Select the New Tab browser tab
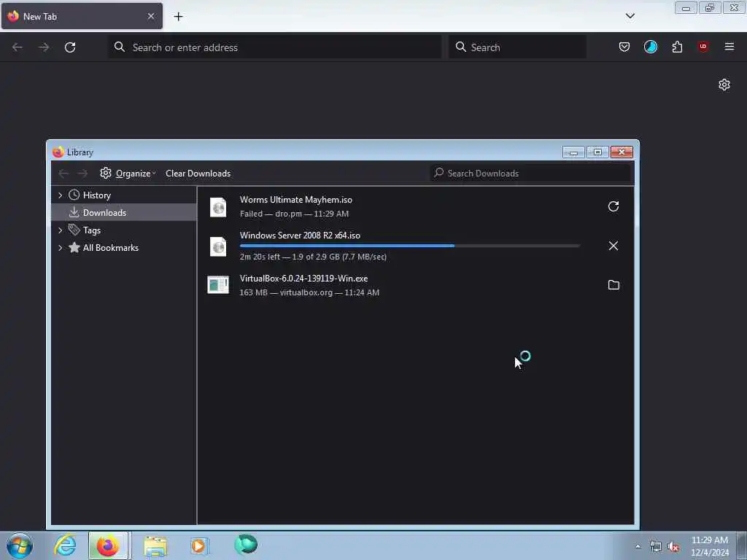The width and height of the screenshot is (747, 560). 82,16
